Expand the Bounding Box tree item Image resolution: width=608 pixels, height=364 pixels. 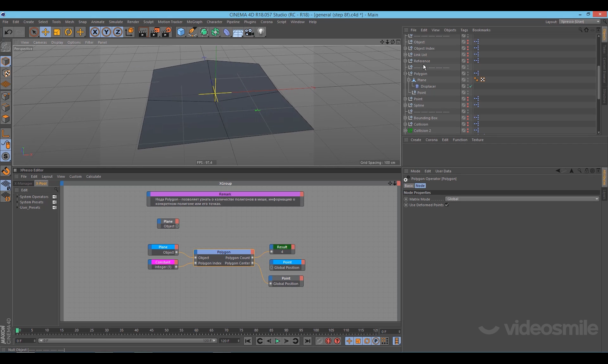coord(405,118)
